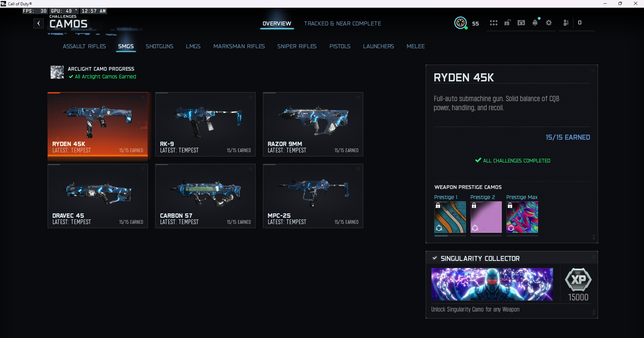Open the voice chat channels headset icon
The image size is (644, 338).
(521, 23)
